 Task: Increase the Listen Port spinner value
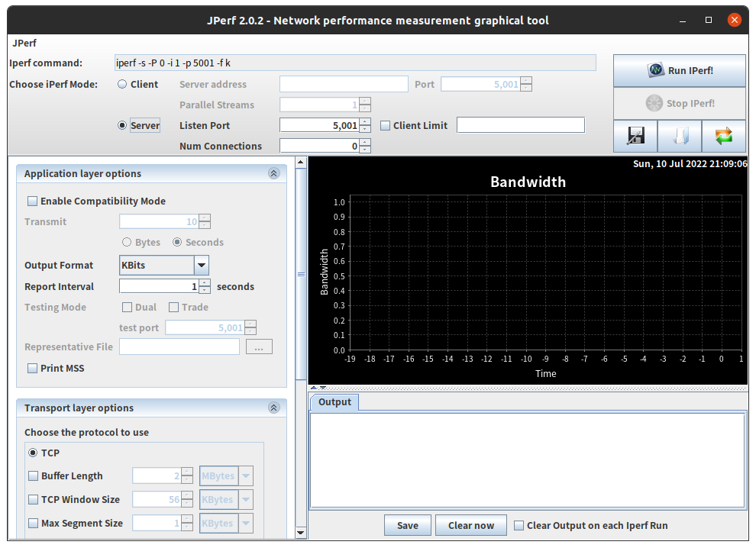point(366,122)
